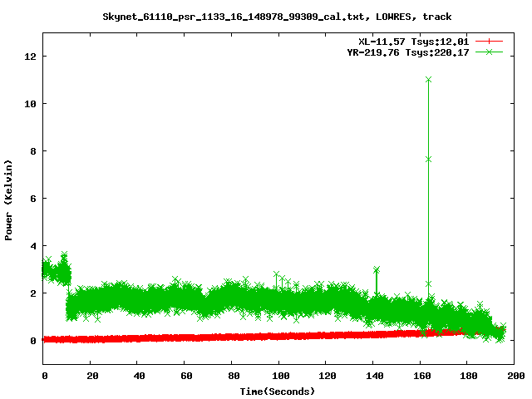Select the red line sample in legend
The image size is (532, 399).
490,41
